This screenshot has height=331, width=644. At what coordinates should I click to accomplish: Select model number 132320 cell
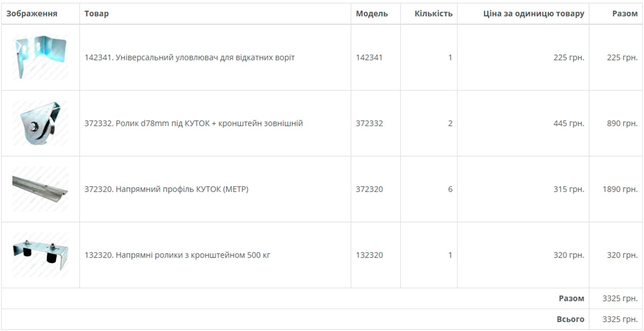click(369, 255)
